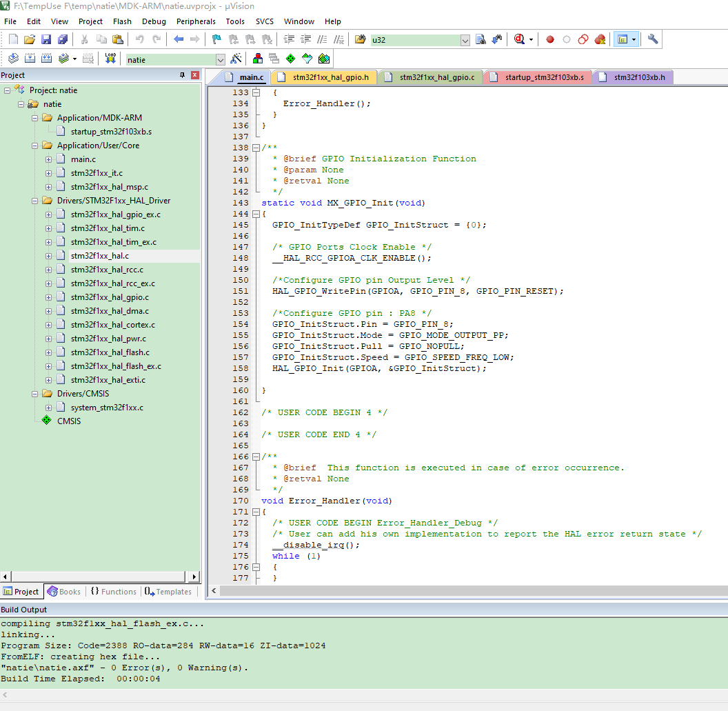Open the Peripherals menu
Image resolution: width=728 pixels, height=711 pixels.
click(x=196, y=21)
